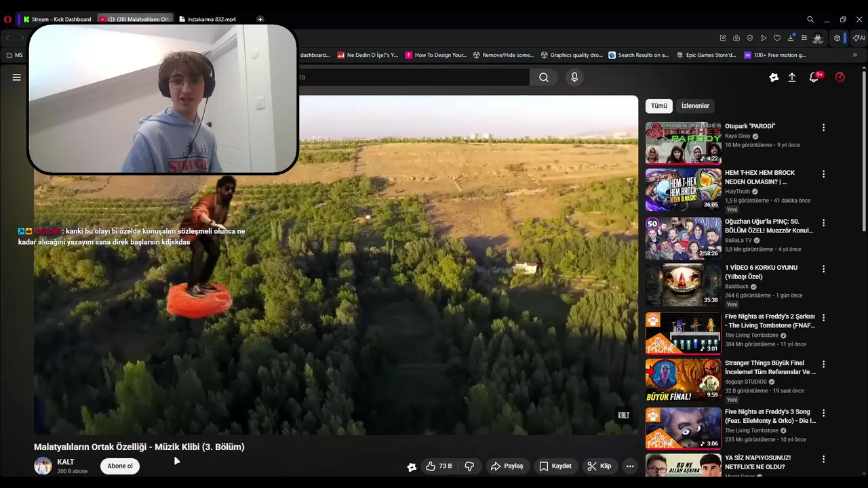Create a clip with Klip button

pos(599,466)
